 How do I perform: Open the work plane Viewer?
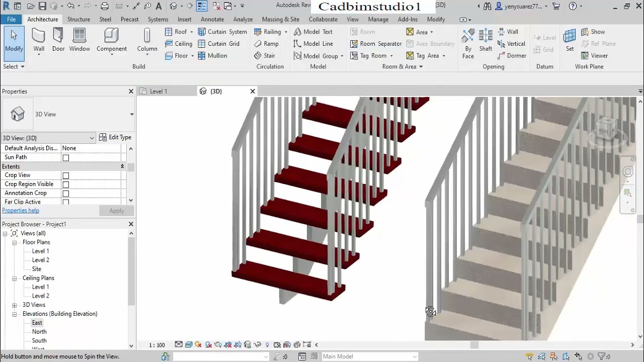click(594, 56)
